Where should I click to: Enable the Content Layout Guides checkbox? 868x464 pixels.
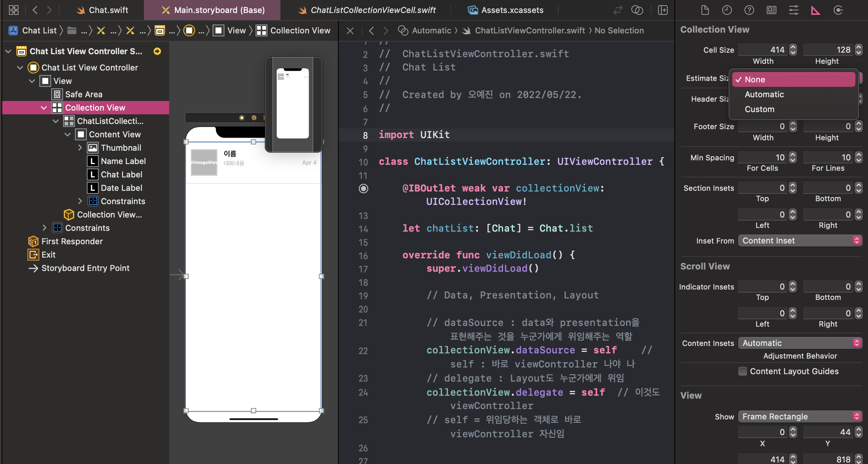tap(742, 371)
